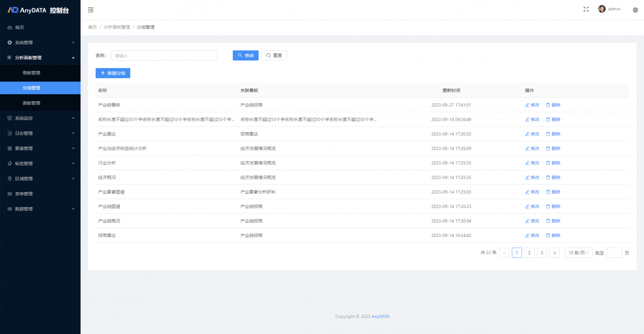Image resolution: width=644 pixels, height=334 pixels.
Task: Delete the 招商雷达 group row
Action: coord(553,235)
